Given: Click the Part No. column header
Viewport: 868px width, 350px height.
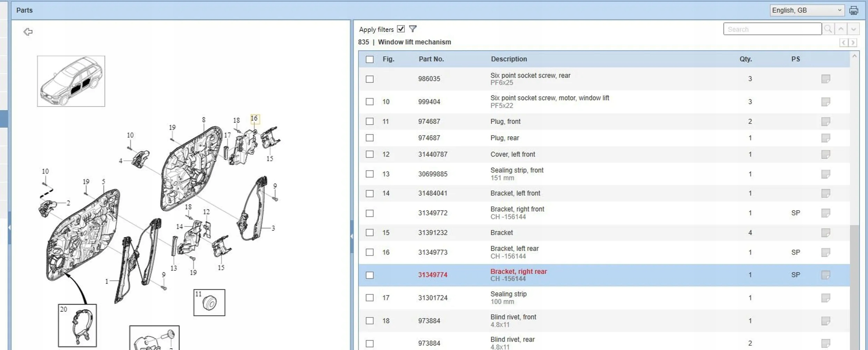Looking at the screenshot, I should (431, 59).
